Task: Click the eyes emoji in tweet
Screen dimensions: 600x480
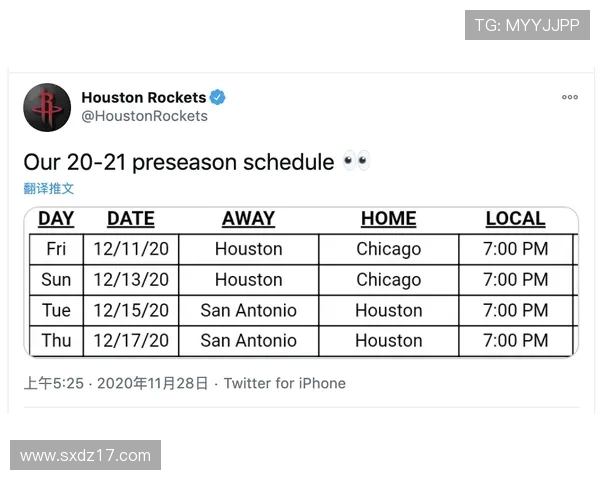Action: pos(356,162)
